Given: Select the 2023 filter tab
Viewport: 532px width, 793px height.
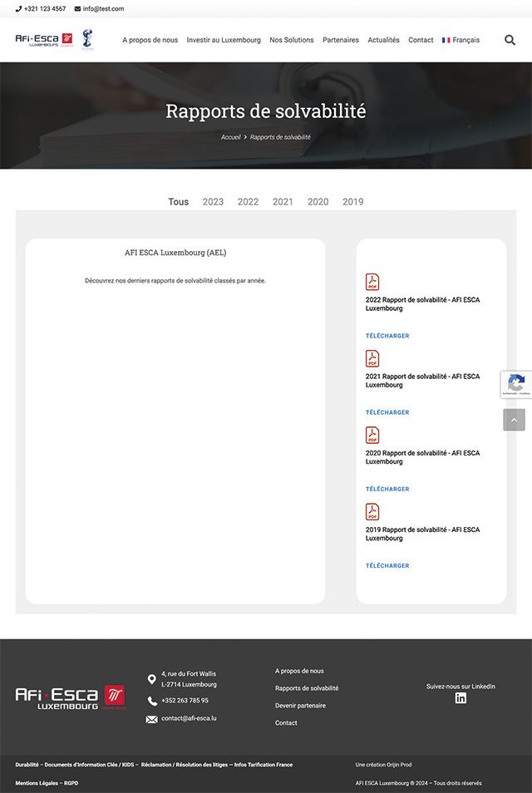Looking at the screenshot, I should [213, 202].
